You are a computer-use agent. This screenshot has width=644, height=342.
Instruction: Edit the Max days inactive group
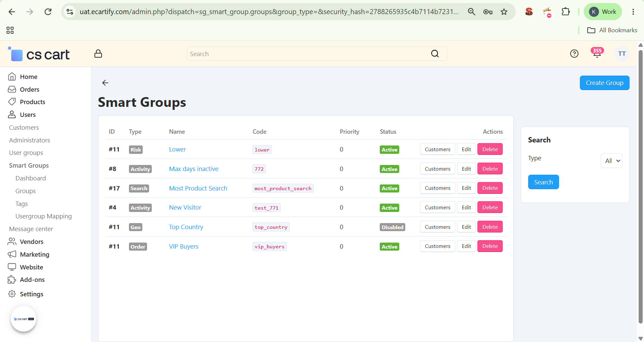click(466, 169)
